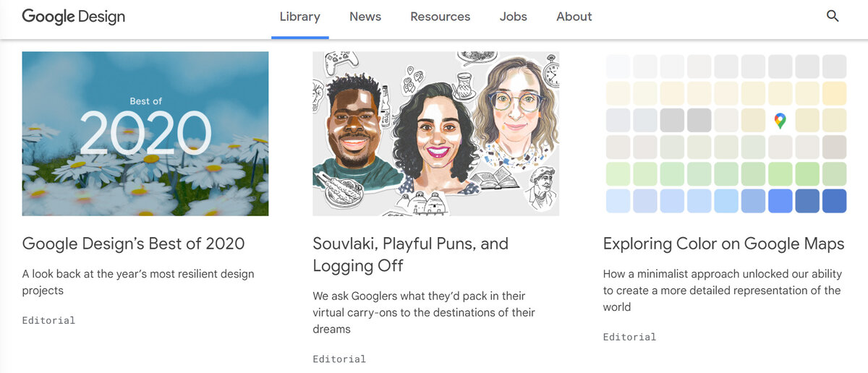Click Editorial tag under Best of 2020
This screenshot has height=373, width=868.
coord(48,320)
